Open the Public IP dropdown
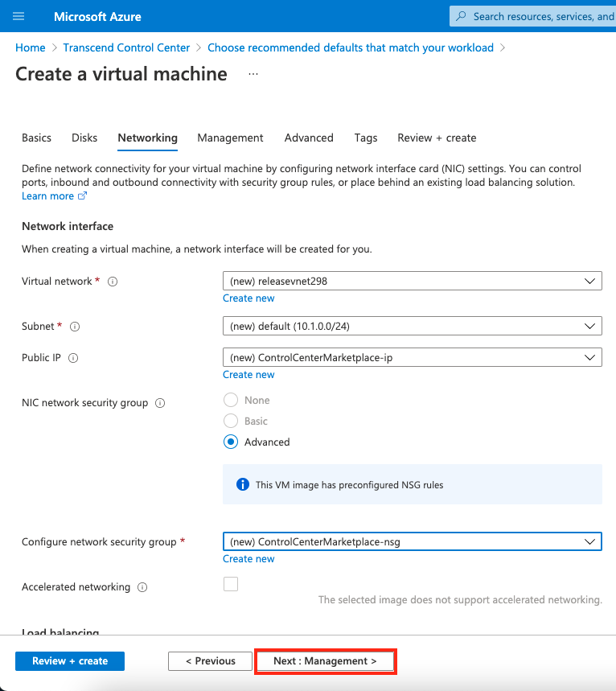The image size is (616, 691). 413,357
